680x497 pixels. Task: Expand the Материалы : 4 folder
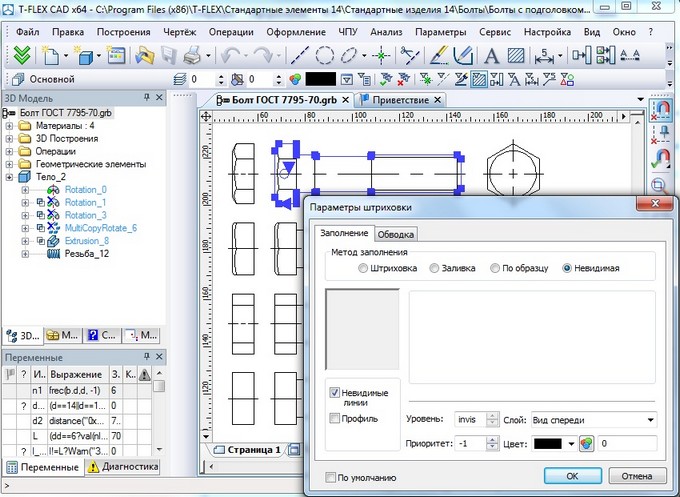pyautogui.click(x=9, y=126)
